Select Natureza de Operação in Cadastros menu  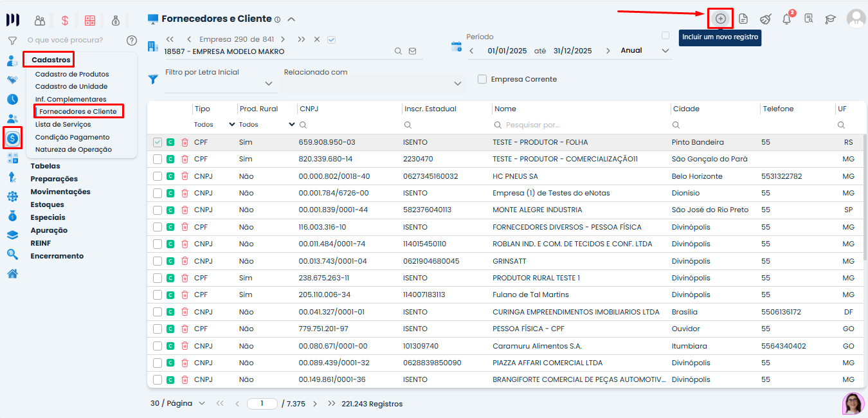(73, 149)
